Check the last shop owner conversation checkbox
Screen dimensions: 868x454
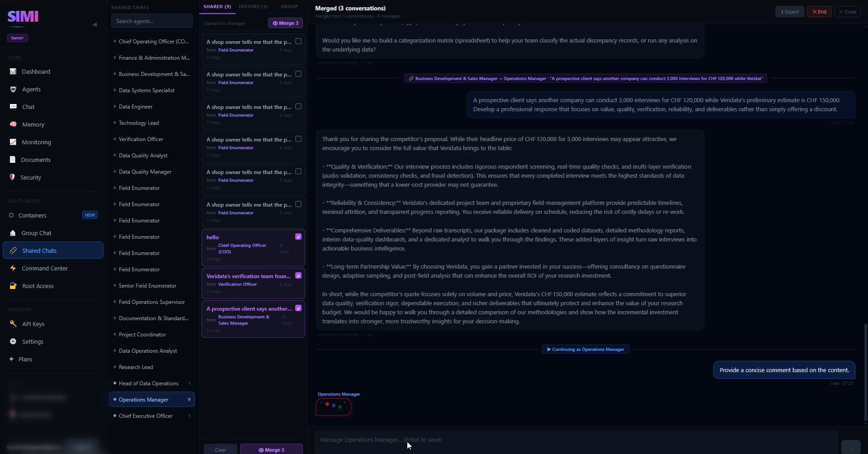(x=298, y=204)
